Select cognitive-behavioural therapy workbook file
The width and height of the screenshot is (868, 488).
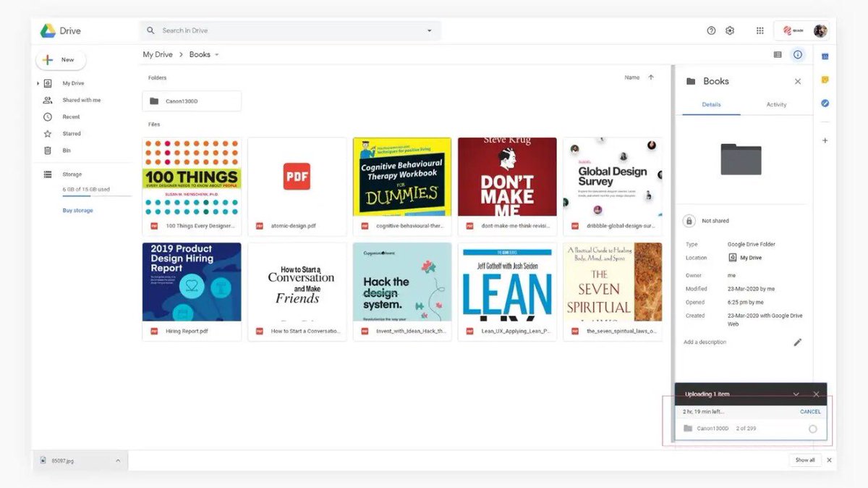[x=402, y=187]
